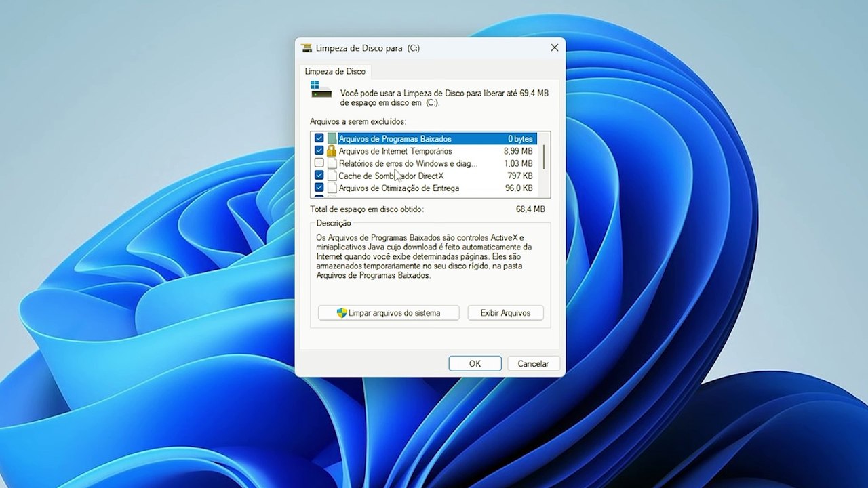This screenshot has width=868, height=488.
Task: Click the folder icon beside Arquivos de Programas Baixados
Action: (x=332, y=139)
